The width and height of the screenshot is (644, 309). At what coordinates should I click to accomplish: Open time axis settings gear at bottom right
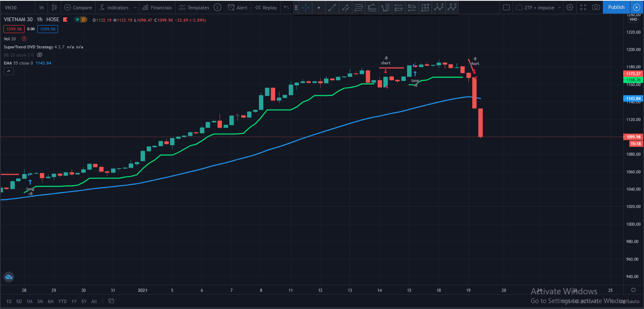(633, 290)
